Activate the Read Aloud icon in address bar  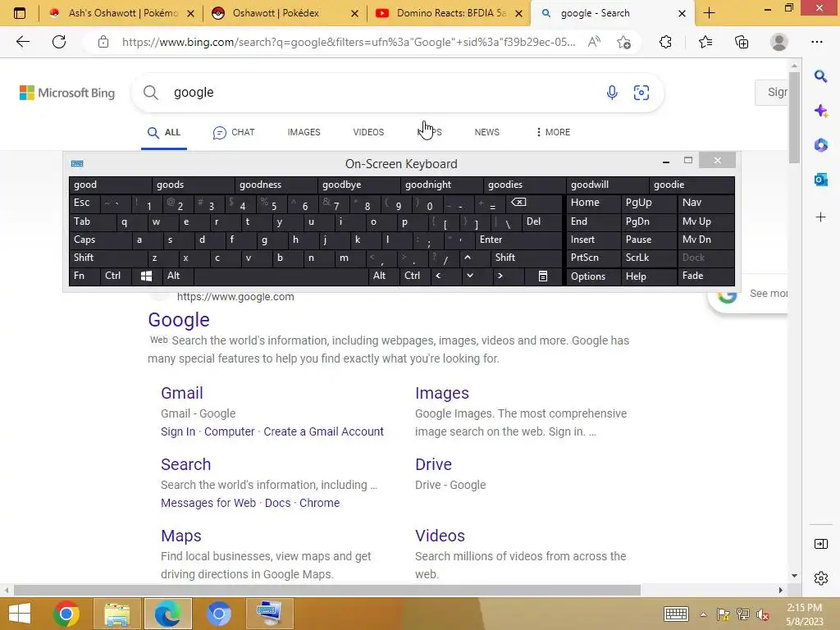(x=594, y=42)
